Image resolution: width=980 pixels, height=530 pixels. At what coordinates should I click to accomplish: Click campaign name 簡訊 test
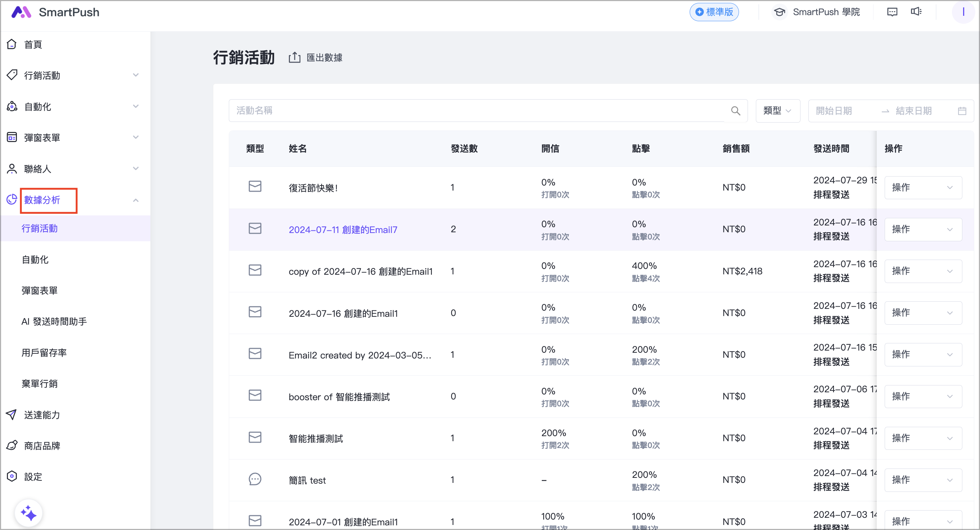click(x=307, y=480)
